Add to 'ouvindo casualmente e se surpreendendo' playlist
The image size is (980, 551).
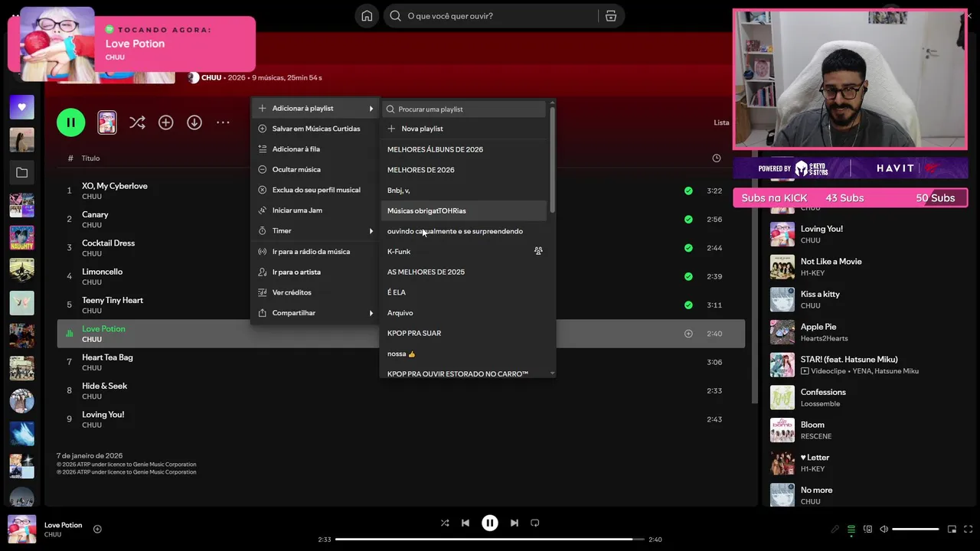[x=464, y=231]
